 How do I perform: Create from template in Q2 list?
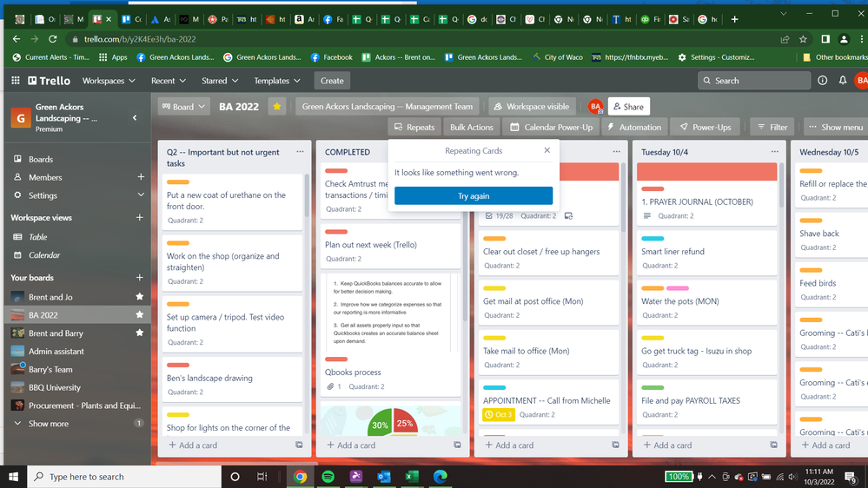coord(299,445)
